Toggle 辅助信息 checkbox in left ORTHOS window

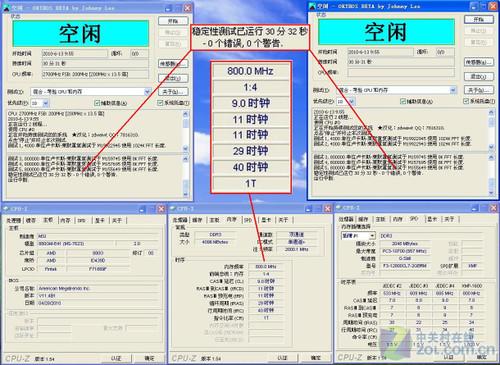pos(97,103)
